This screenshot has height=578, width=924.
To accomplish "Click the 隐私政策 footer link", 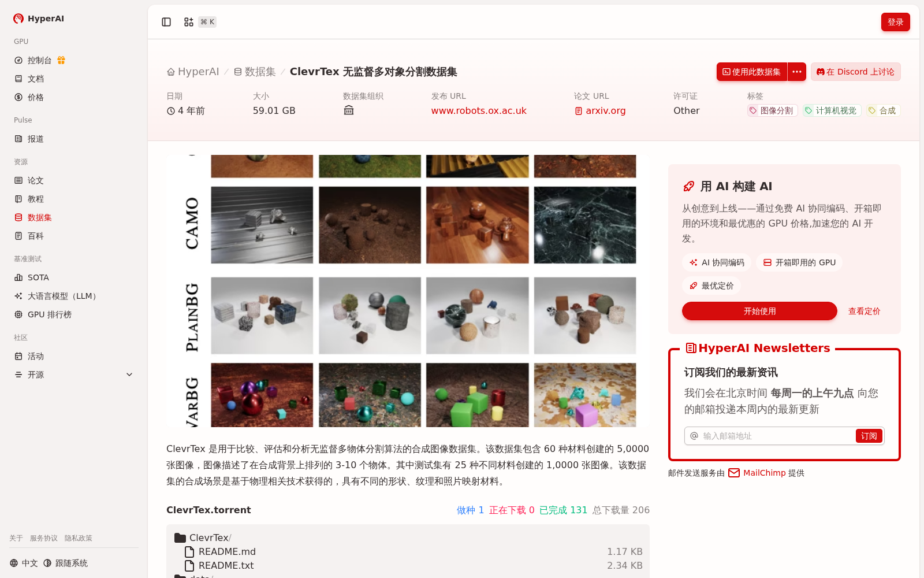I will pos(79,538).
